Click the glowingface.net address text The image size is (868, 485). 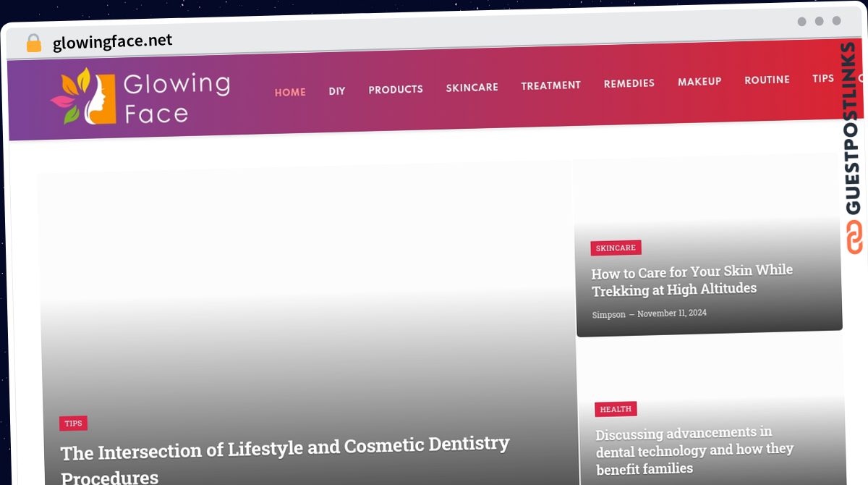point(113,42)
